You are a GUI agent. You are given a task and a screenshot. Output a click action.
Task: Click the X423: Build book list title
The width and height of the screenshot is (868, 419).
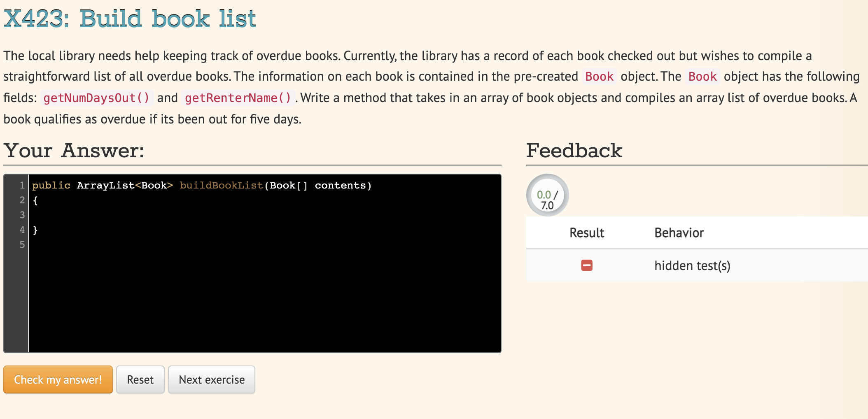pos(129,18)
